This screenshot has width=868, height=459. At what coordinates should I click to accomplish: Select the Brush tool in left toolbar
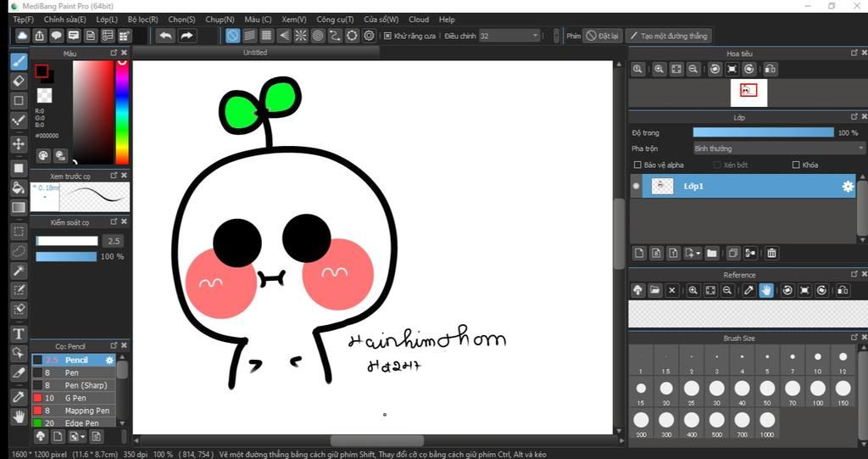(19, 61)
